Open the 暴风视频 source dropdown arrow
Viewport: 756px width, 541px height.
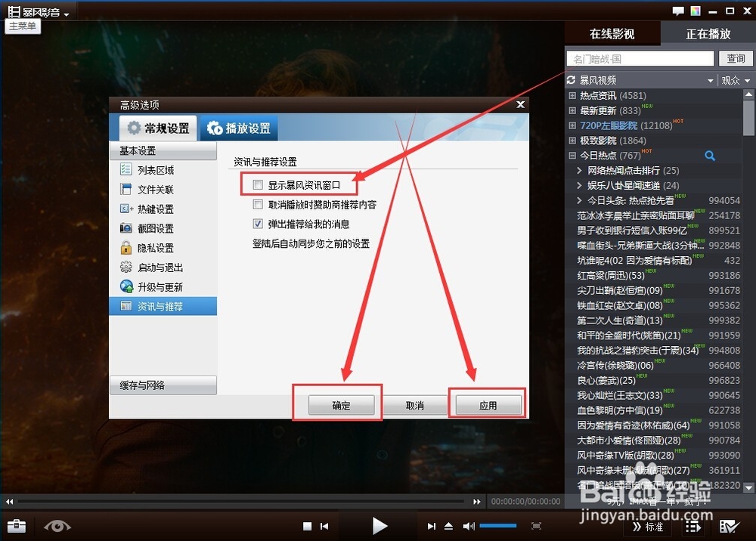[710, 80]
